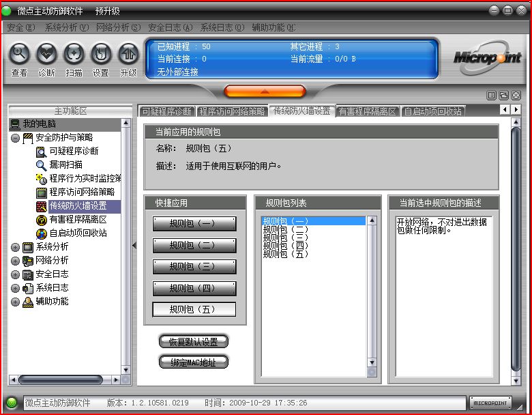Click the 恢复默认设置 button
The height and width of the screenshot is (415, 532).
click(x=194, y=342)
